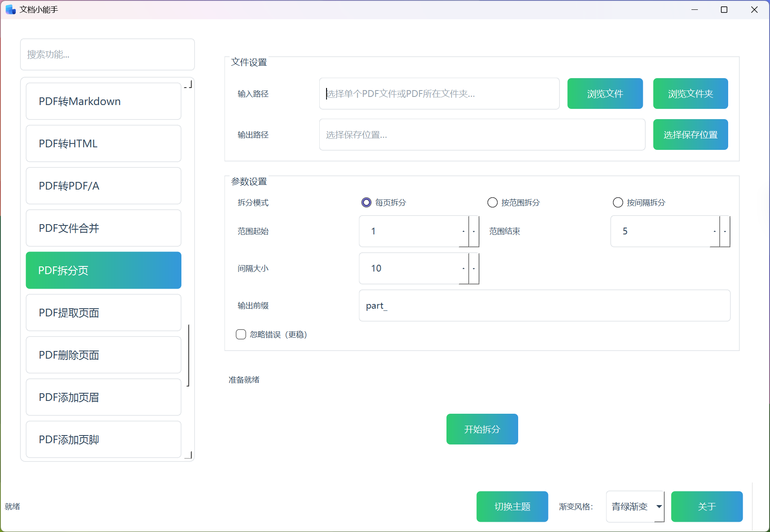The image size is (770, 532).
Task: Select the PDF转Markdown function
Action: pyautogui.click(x=103, y=101)
